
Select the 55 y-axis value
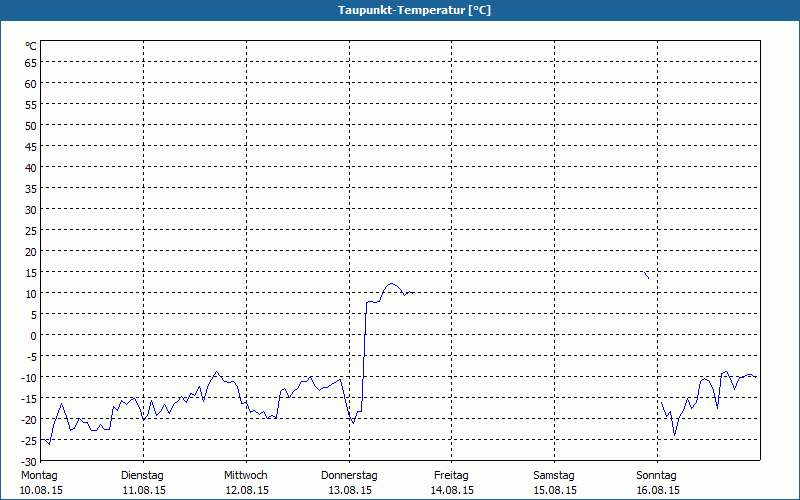pos(31,105)
